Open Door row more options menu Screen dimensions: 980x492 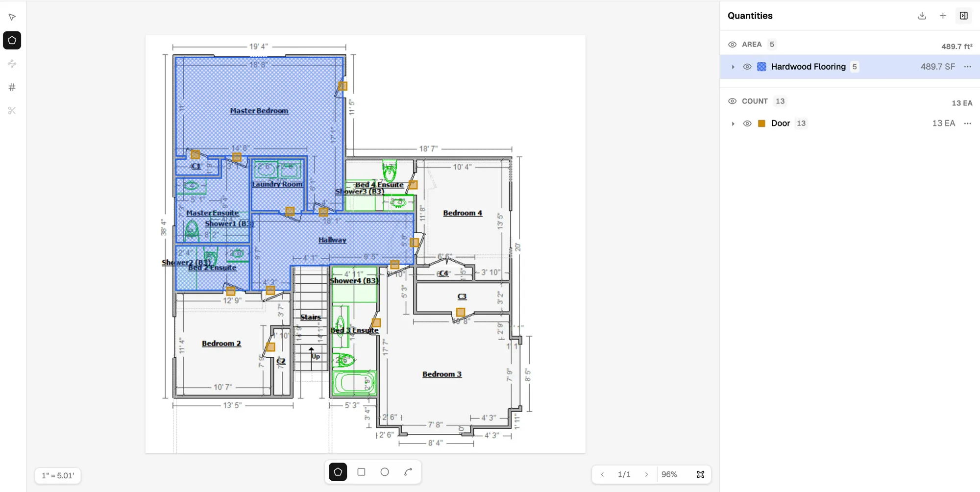coord(968,123)
